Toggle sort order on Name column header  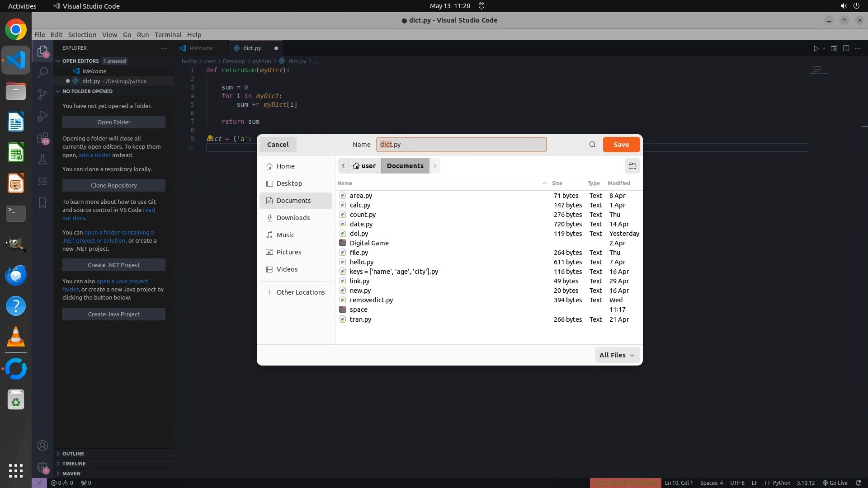click(x=344, y=183)
